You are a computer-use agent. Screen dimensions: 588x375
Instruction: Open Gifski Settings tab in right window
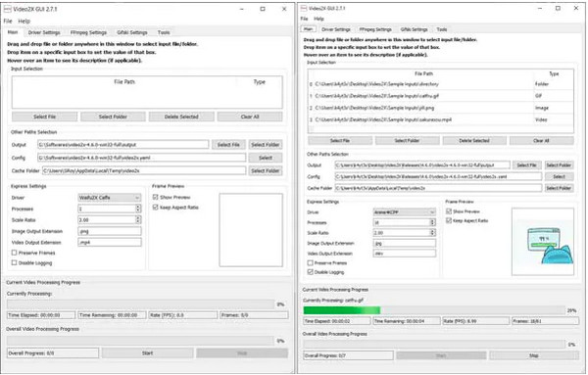tap(414, 29)
